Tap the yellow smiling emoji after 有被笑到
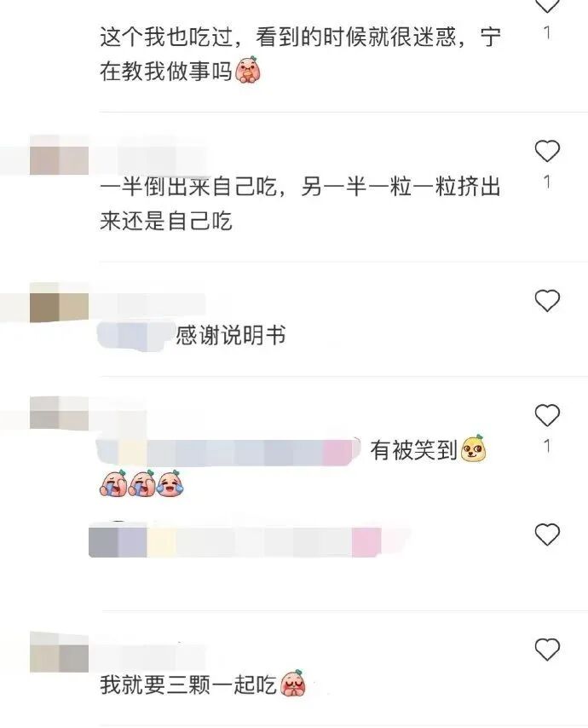 pyautogui.click(x=473, y=448)
